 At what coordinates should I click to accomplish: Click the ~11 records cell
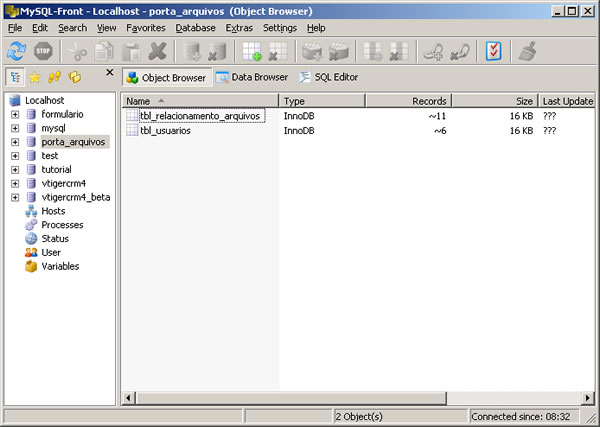point(437,116)
